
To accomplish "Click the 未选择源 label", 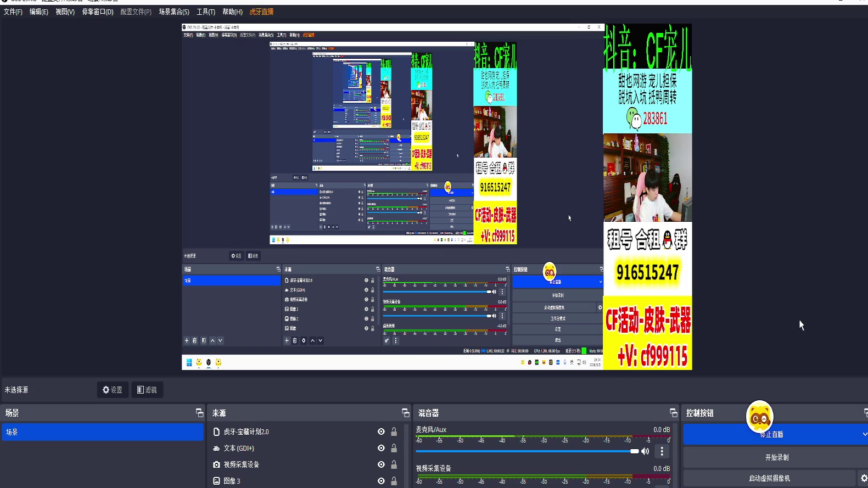I will coord(16,390).
